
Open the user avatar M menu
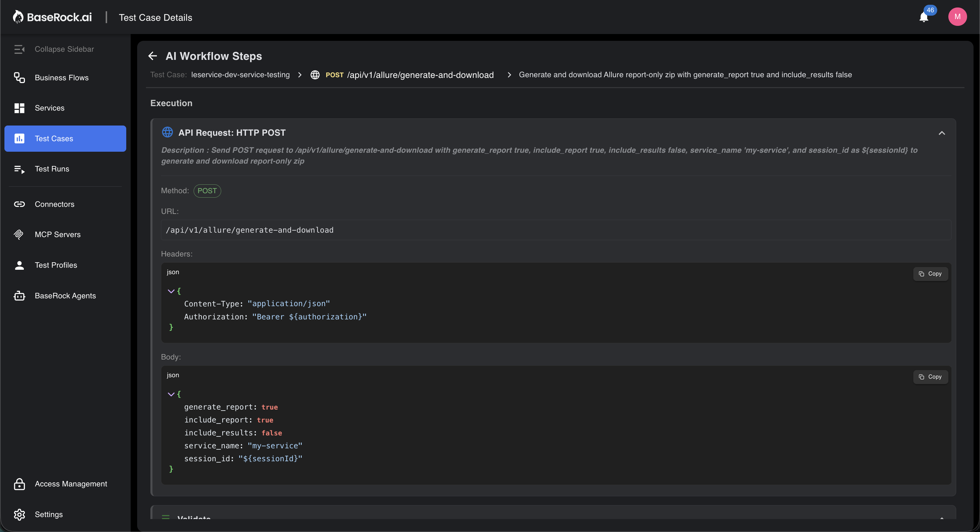coord(957,17)
